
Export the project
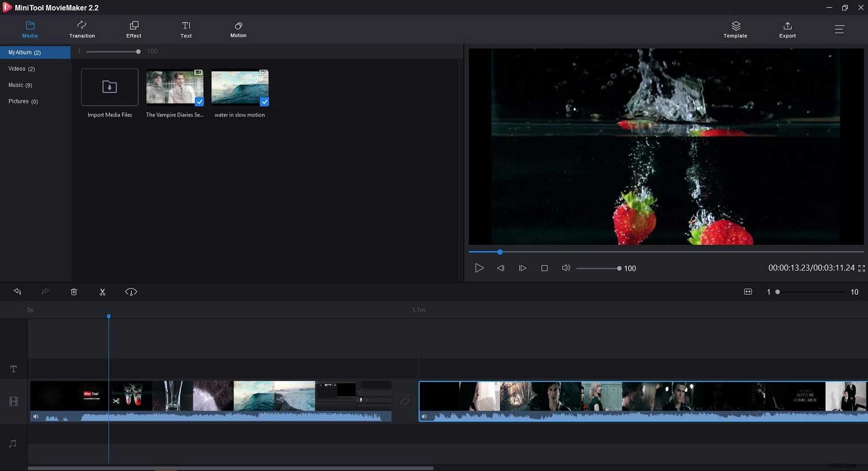(787, 29)
